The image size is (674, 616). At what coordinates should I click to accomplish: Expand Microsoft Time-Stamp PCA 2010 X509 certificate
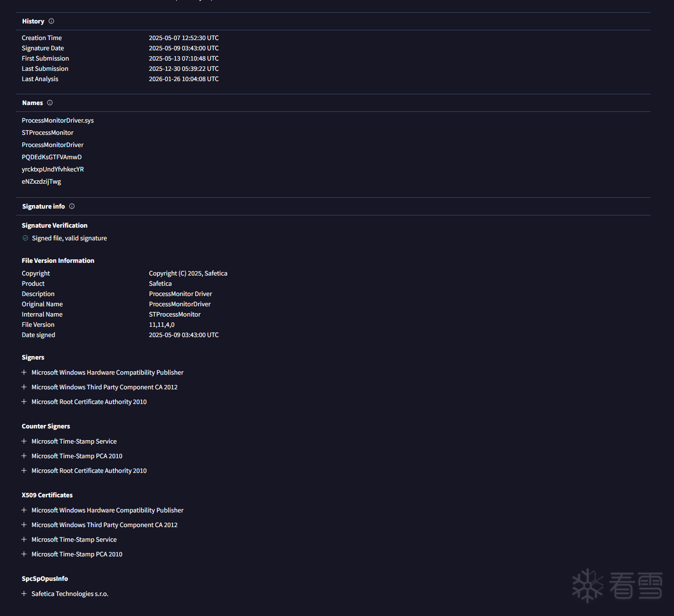24,554
